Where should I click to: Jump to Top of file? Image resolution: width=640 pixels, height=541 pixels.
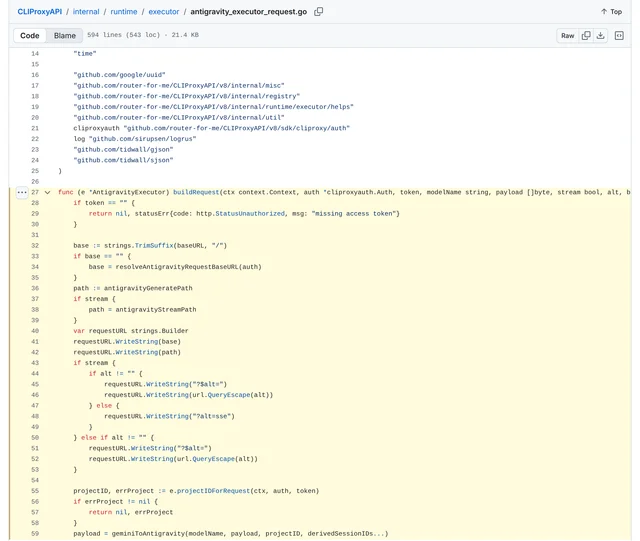611,11
